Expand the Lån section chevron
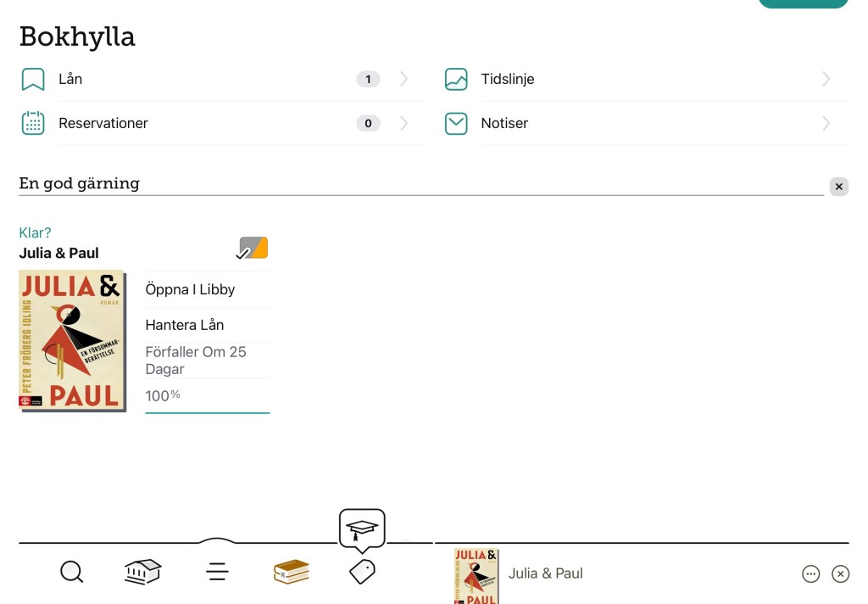 coord(403,80)
